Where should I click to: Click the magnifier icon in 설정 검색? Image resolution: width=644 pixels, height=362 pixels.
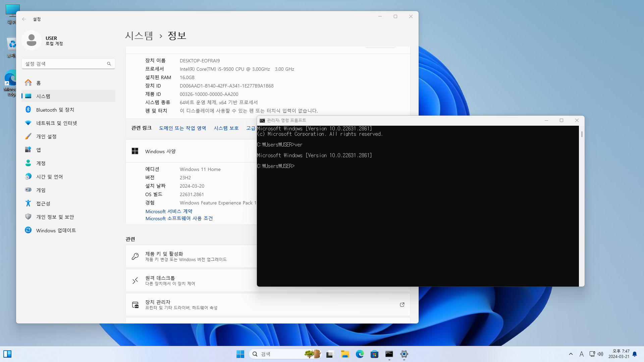[109, 64]
